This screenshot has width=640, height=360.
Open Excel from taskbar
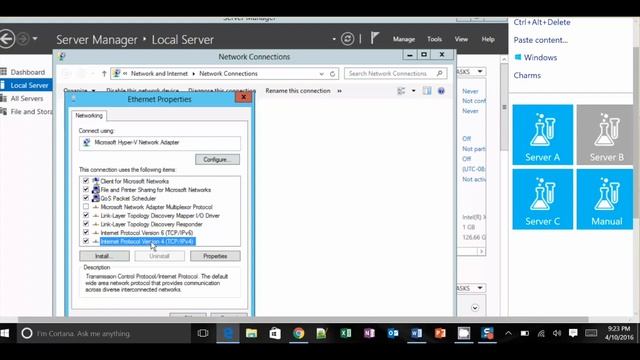(346, 333)
